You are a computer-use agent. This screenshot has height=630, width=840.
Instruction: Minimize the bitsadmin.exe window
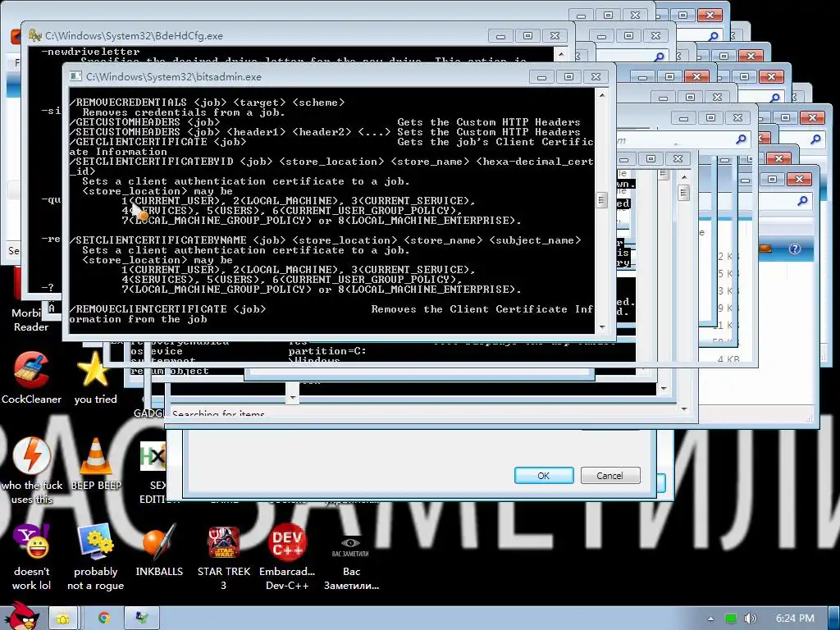pos(541,77)
